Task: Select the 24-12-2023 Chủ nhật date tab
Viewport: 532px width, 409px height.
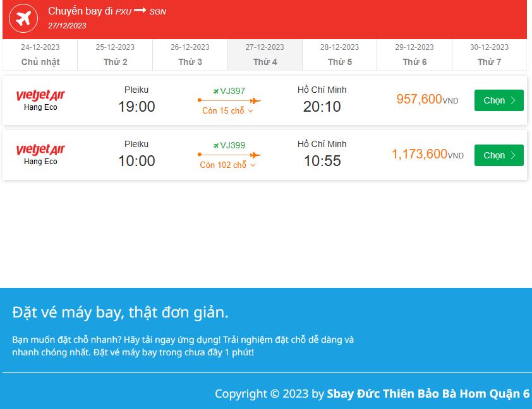Action: (x=40, y=55)
